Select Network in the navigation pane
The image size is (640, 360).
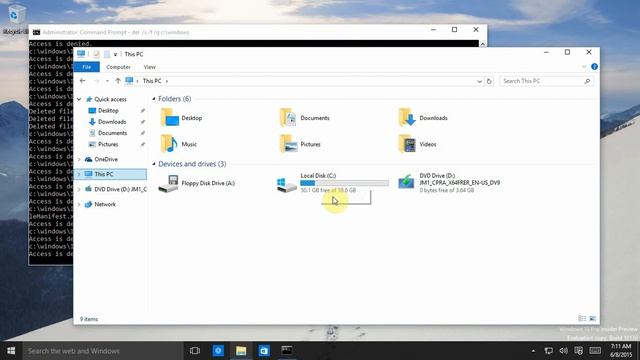point(105,204)
